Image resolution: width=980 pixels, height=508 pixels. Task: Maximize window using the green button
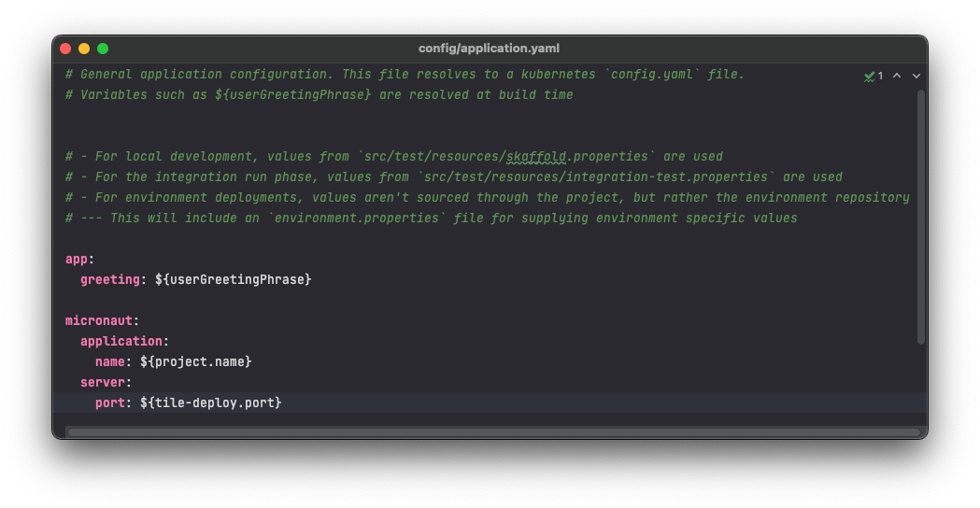coord(103,49)
